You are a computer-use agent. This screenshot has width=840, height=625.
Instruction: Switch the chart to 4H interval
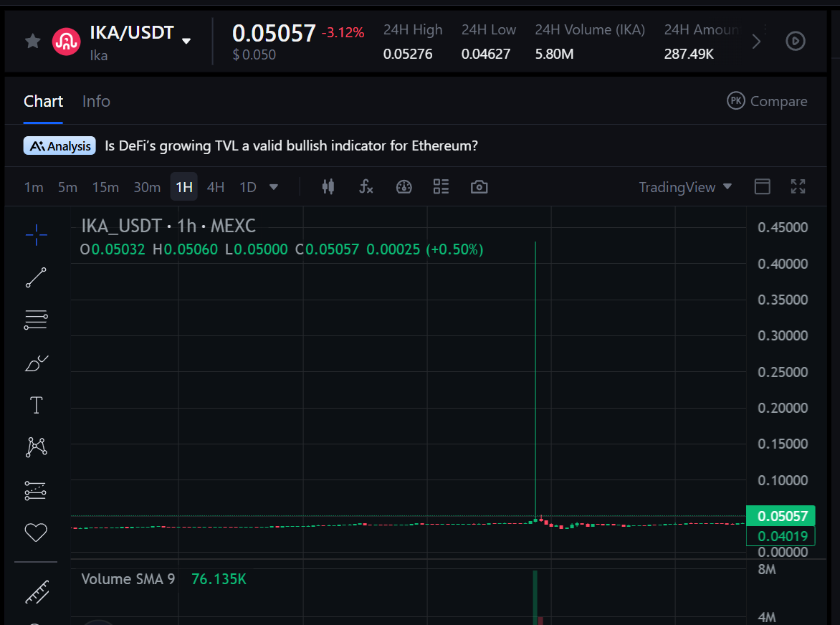point(215,187)
